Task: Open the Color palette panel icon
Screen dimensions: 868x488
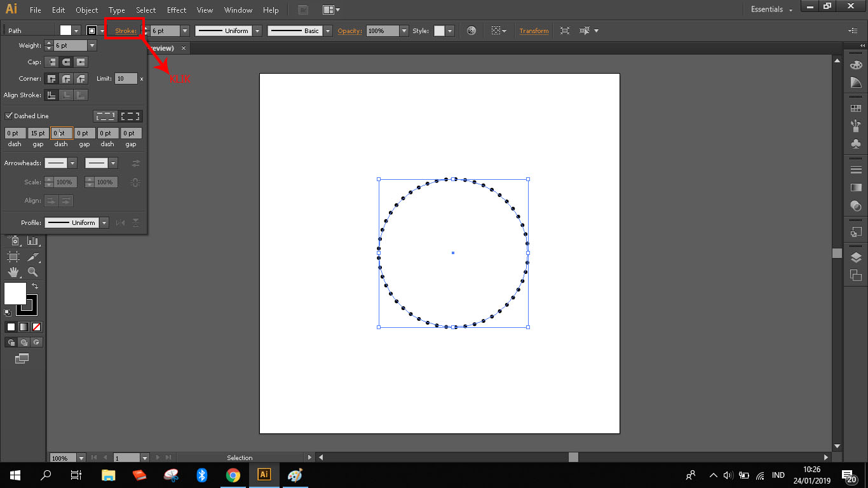Action: pyautogui.click(x=856, y=65)
